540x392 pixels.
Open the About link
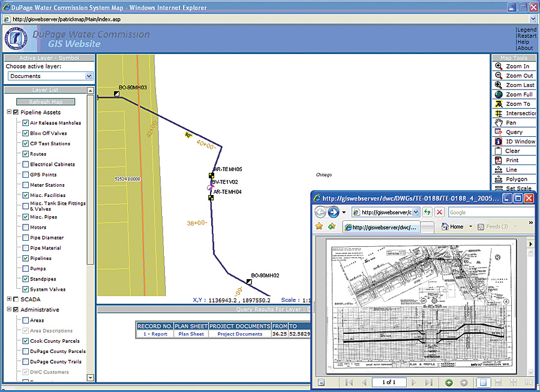pyautogui.click(x=525, y=48)
